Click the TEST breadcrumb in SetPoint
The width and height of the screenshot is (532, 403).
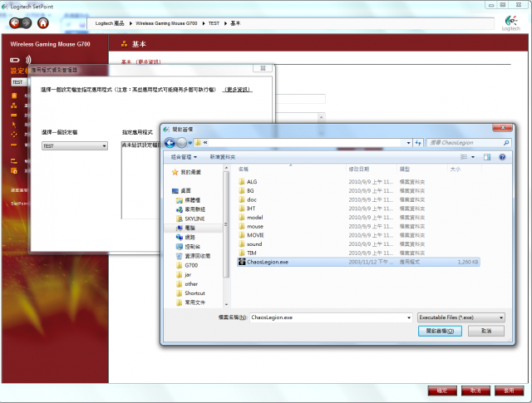click(214, 23)
